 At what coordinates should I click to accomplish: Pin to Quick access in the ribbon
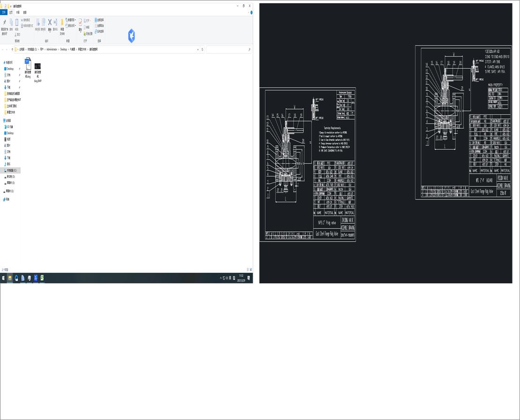pos(5,27)
